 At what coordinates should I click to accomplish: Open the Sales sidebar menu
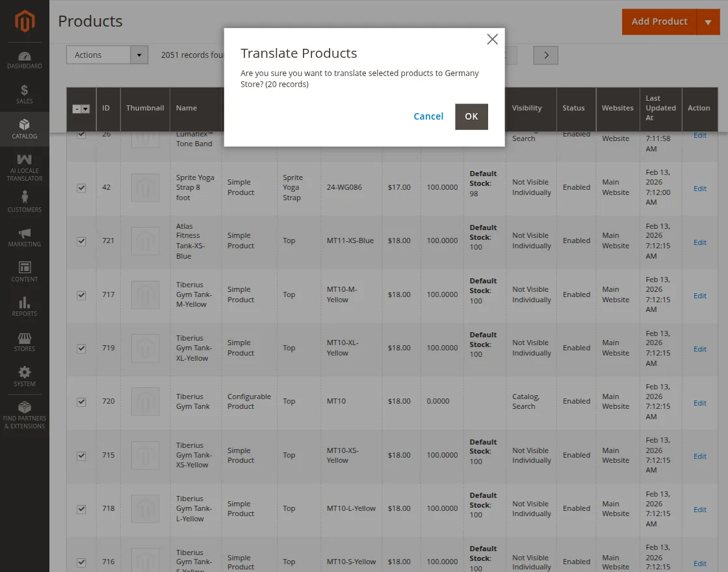pos(25,94)
